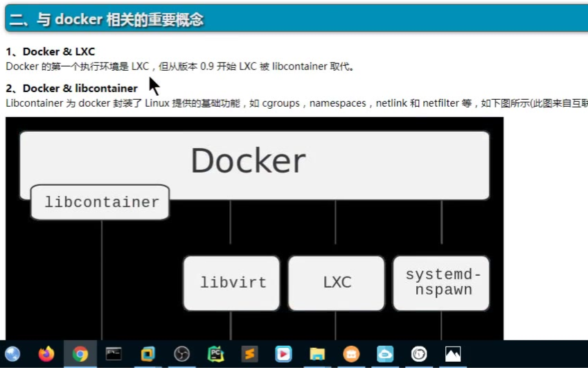Open the video player icon in taskbar

coord(283,353)
